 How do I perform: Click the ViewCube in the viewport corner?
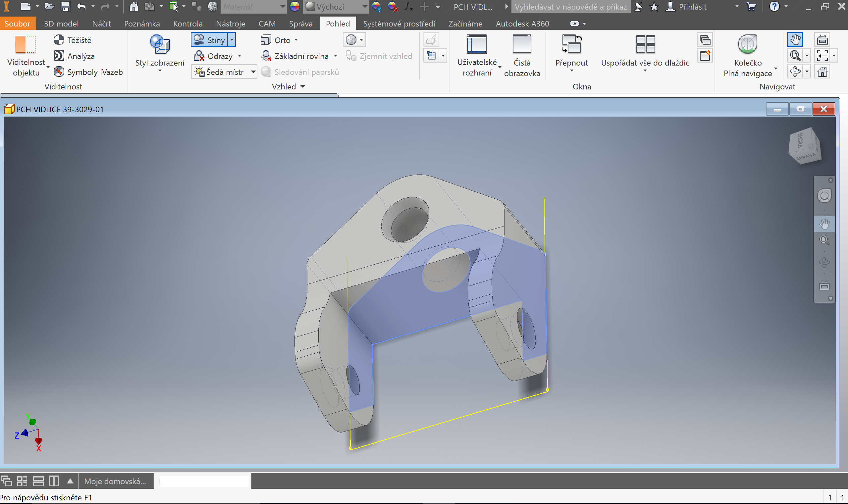click(805, 145)
